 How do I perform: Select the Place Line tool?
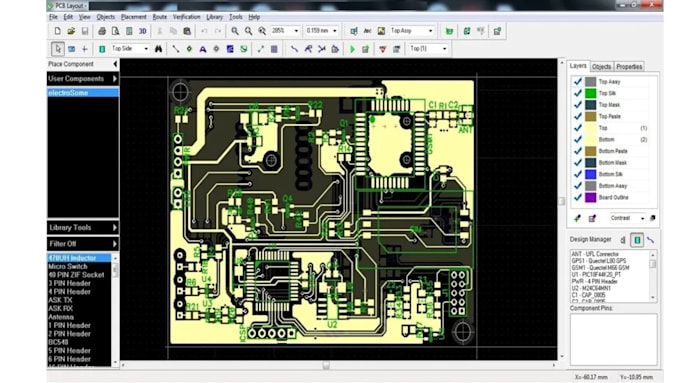(176, 49)
